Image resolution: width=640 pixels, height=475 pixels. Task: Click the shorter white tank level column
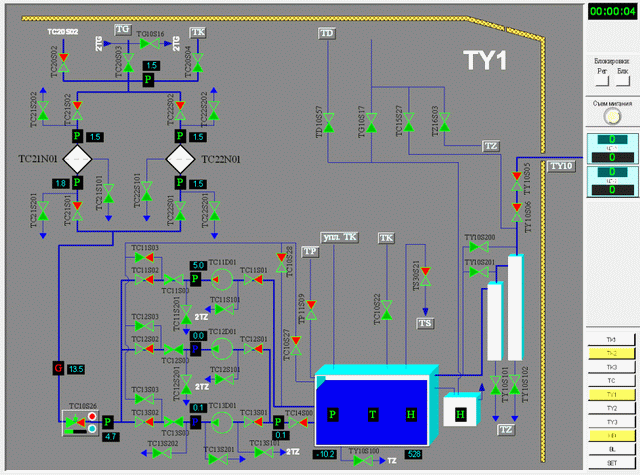[x=495, y=322]
